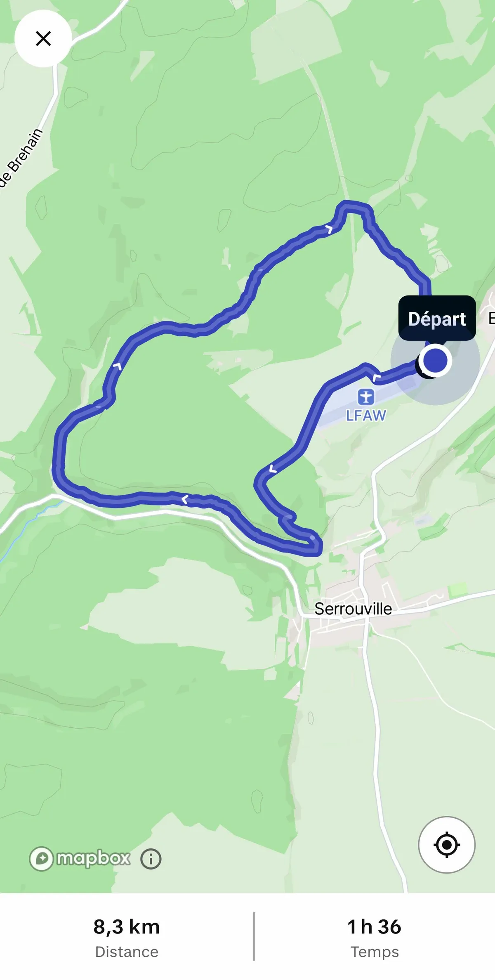495x980 pixels.
Task: Tap route arrow southwest of the airfield
Action: click(272, 469)
